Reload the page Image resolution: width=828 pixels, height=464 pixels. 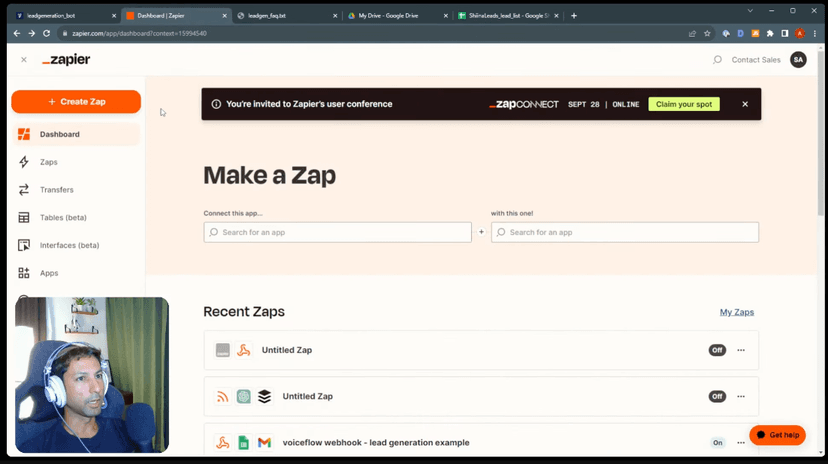46,33
